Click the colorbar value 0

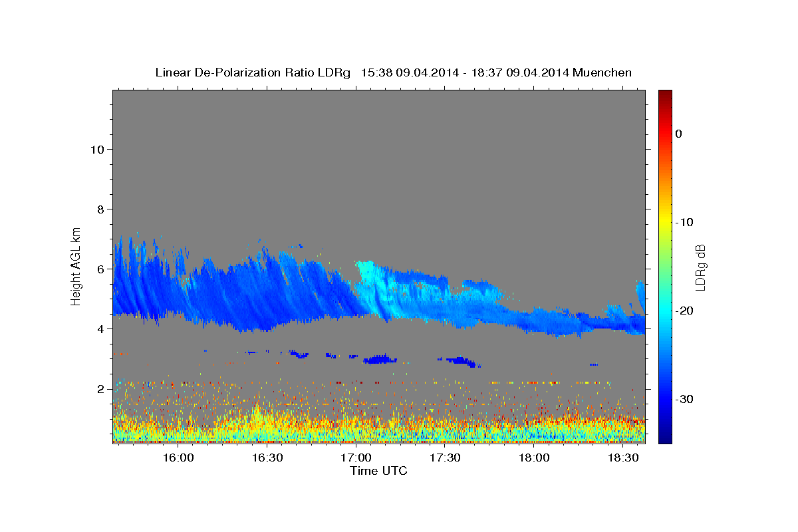[679, 134]
